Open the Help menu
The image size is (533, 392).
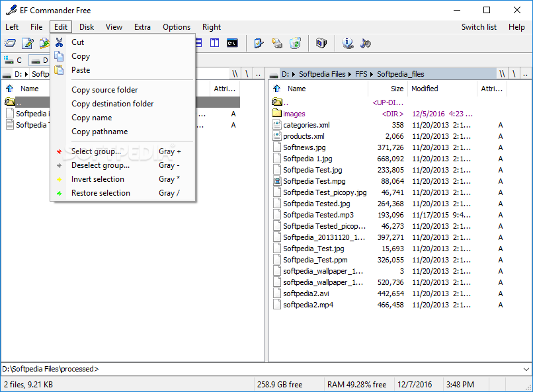tap(516, 27)
